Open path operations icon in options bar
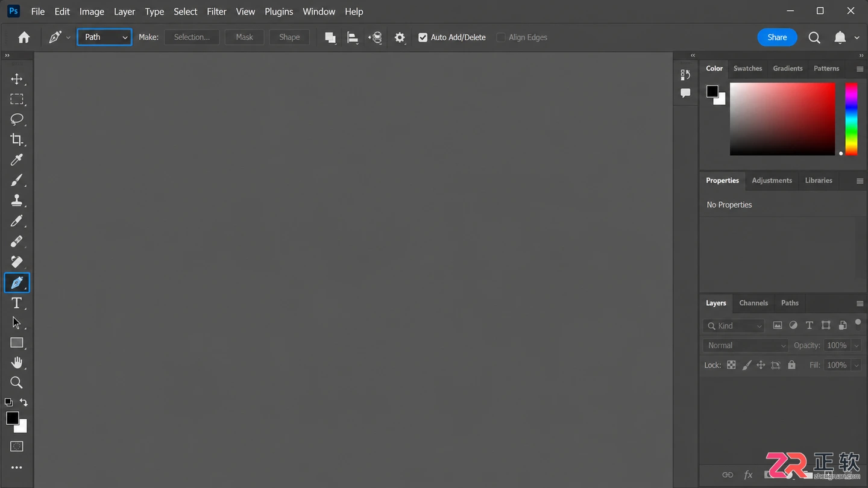This screenshot has width=868, height=488. click(x=330, y=37)
